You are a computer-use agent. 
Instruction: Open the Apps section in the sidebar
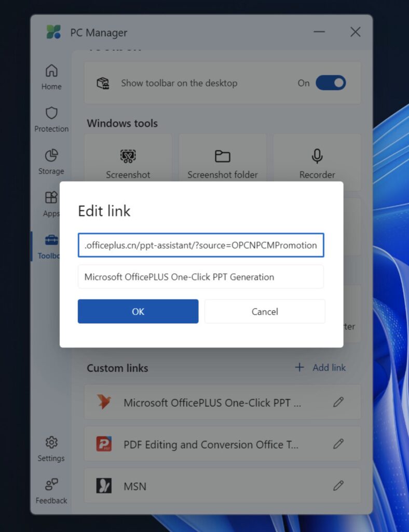[x=51, y=204]
